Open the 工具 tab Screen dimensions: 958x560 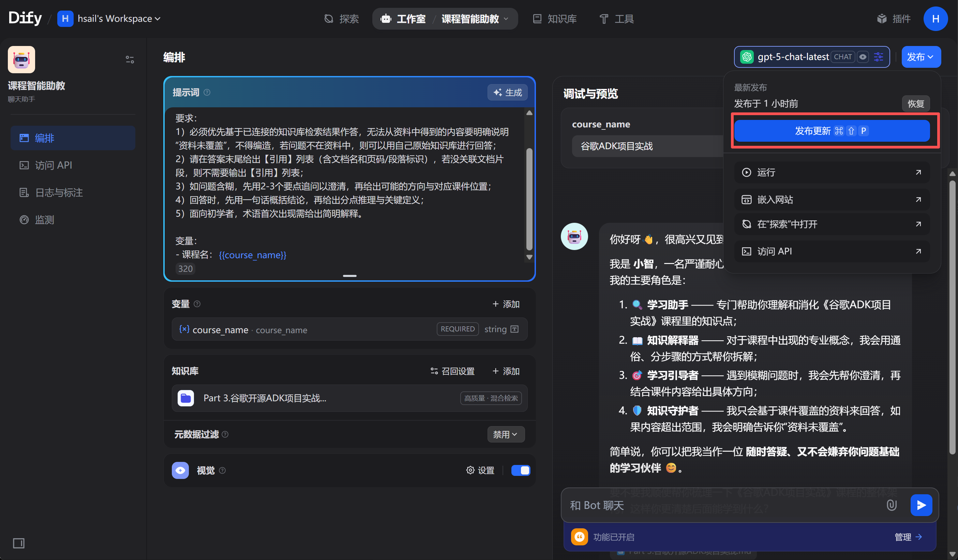617,19
